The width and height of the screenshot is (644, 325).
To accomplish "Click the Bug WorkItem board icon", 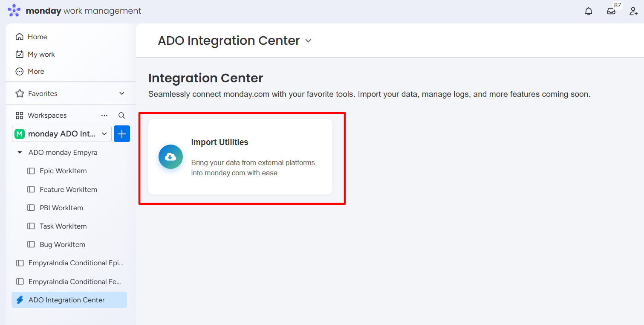I will [31, 244].
